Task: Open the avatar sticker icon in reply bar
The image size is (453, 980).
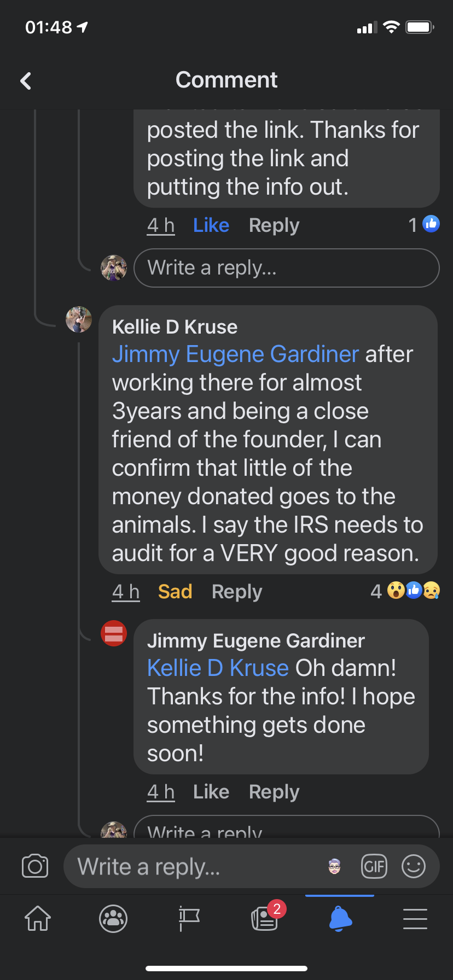Action: coord(334,866)
